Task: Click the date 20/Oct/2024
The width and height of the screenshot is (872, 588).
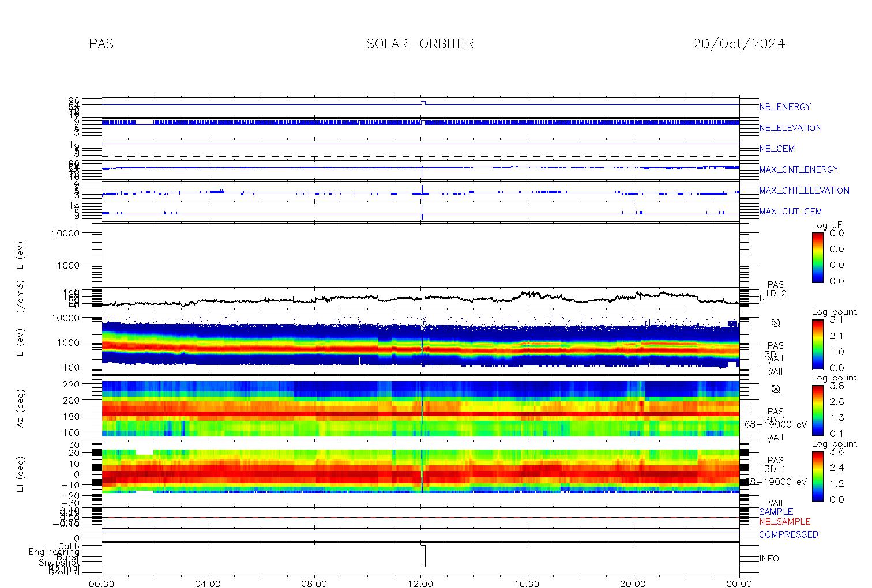Action: point(739,44)
